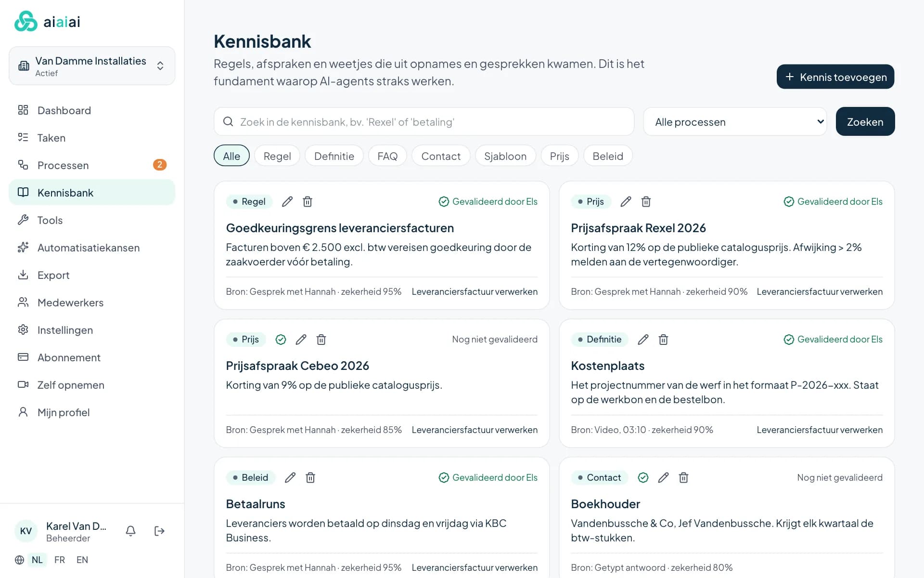Screen dimensions: 924x578
Task: Edit the Betaalruns policy card
Action: click(x=290, y=478)
